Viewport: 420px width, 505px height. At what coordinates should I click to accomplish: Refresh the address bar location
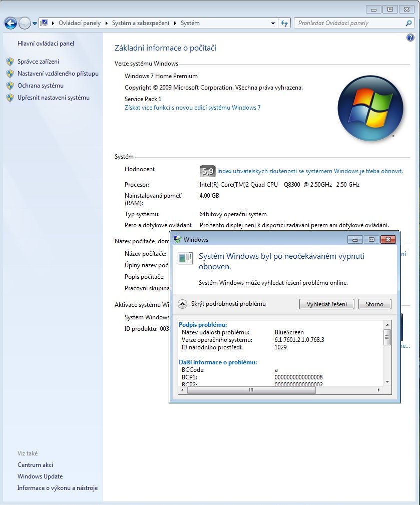click(284, 23)
